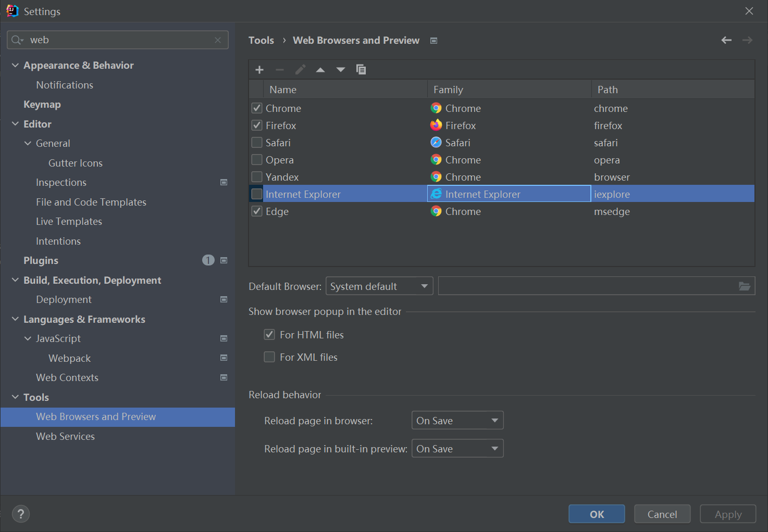Image resolution: width=768 pixels, height=532 pixels.
Task: Click the Plugins project-settings icon
Action: (x=224, y=260)
